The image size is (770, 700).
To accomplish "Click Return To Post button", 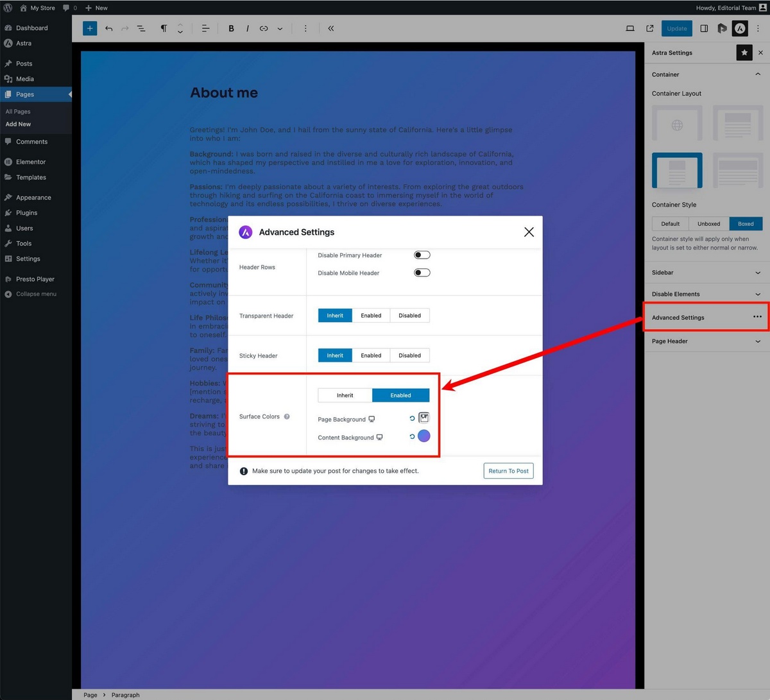I will point(508,471).
